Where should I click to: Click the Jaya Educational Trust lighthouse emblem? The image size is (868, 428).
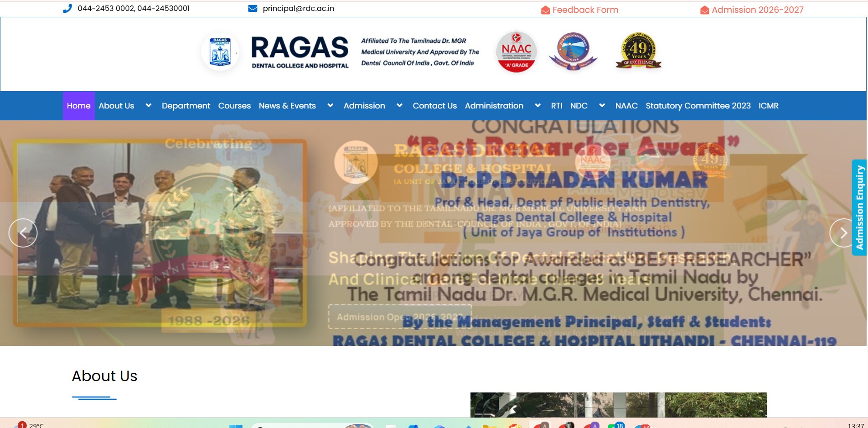573,51
